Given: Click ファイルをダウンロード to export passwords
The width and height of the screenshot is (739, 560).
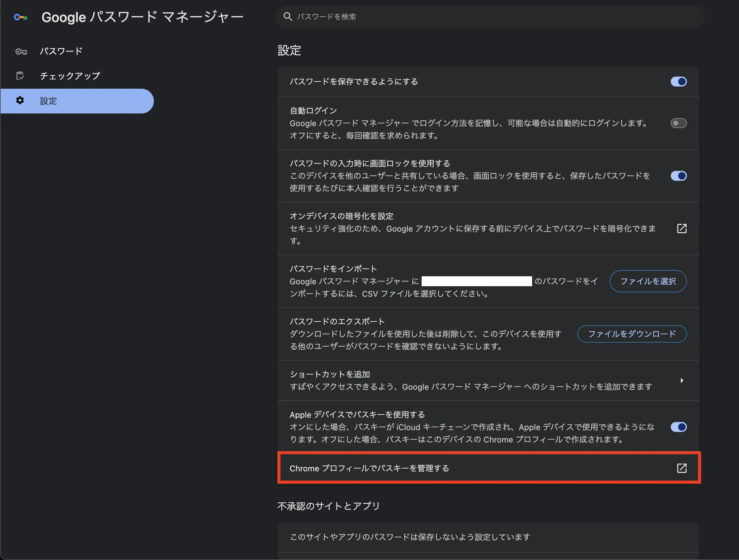Looking at the screenshot, I should point(631,334).
